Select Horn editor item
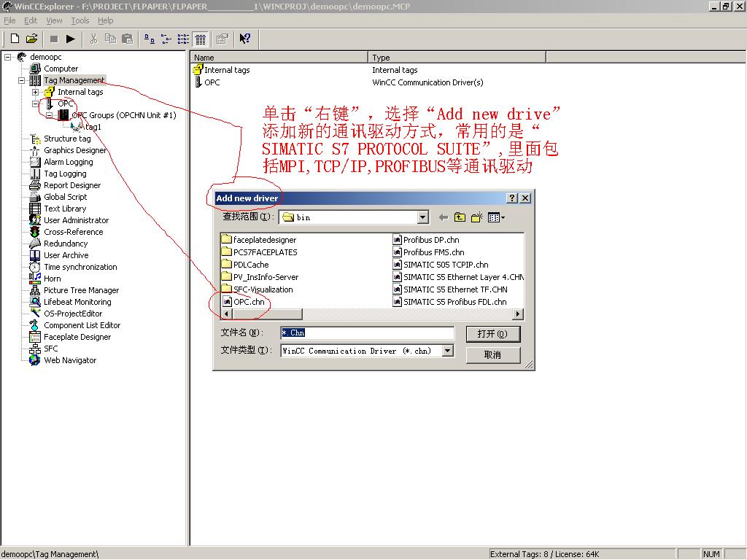This screenshot has height=560, width=747. [53, 279]
